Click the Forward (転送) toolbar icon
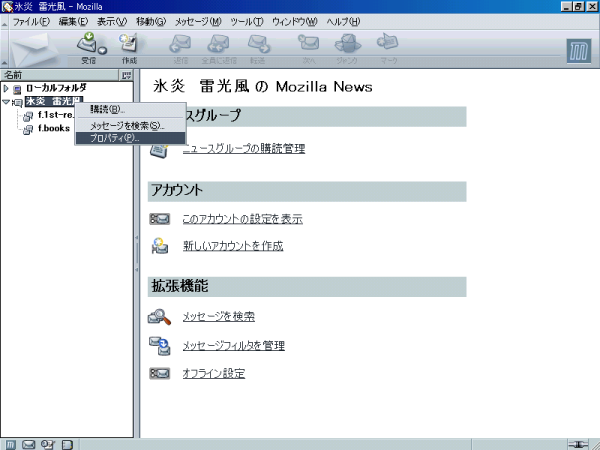Screen dimensions: 600x450 coord(259,43)
